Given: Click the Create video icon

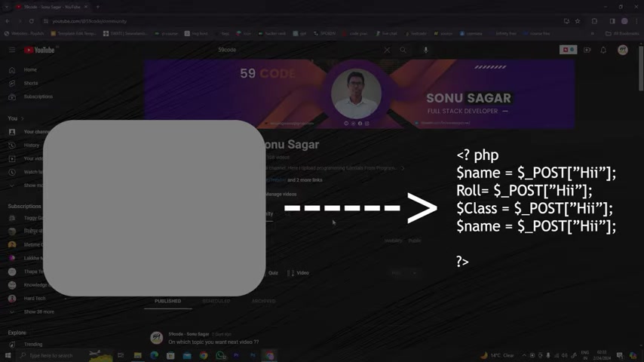Looking at the screenshot, I should (587, 50).
